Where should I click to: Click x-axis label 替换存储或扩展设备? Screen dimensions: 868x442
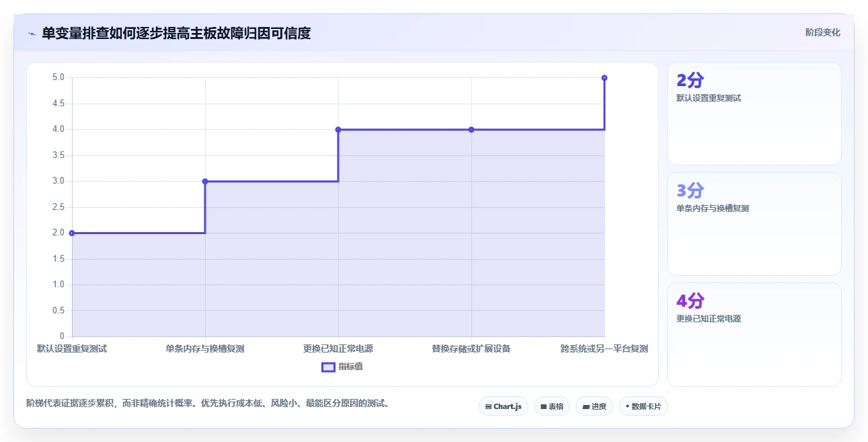tap(471, 348)
